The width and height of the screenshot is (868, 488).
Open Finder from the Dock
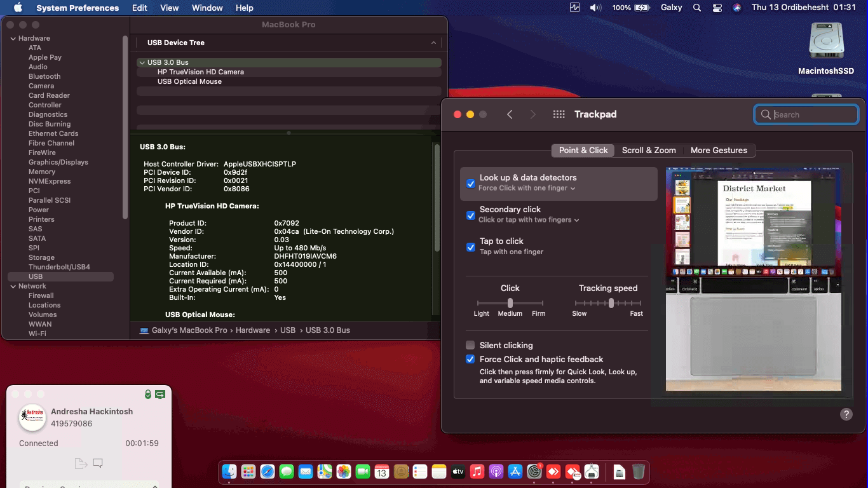(229, 471)
